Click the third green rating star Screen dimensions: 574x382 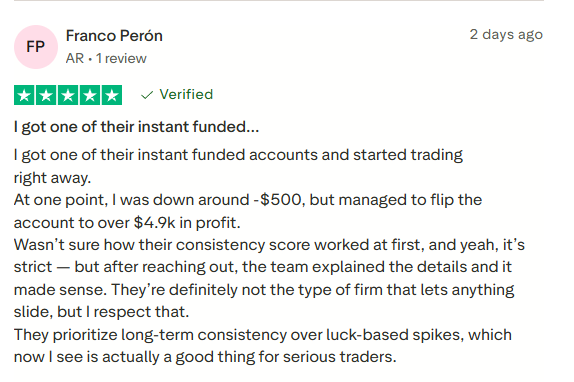tap(68, 95)
